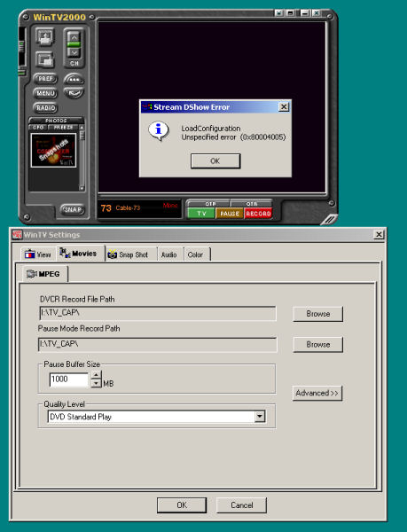Cancel the WinTV Settings dialog

(x=241, y=505)
